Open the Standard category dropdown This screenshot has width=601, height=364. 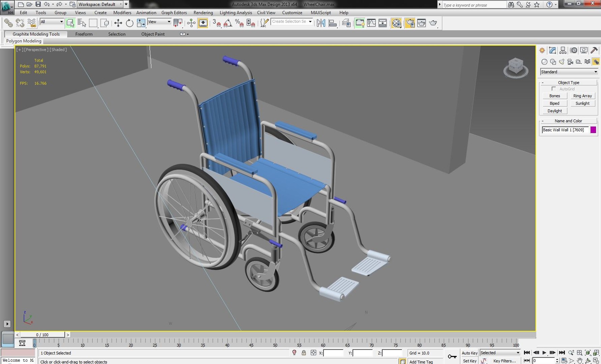(x=569, y=72)
